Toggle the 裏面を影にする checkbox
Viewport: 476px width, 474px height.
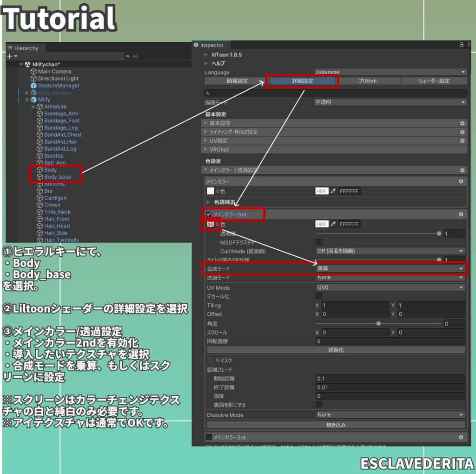point(319,405)
